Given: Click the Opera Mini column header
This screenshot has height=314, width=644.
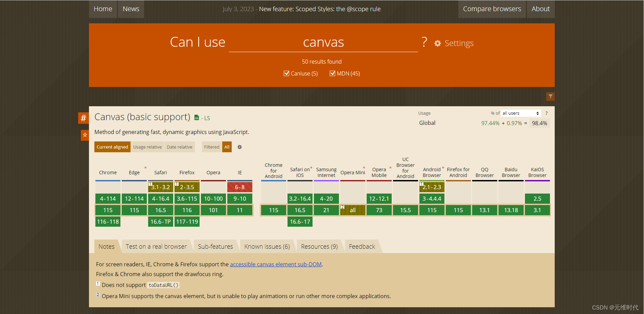Looking at the screenshot, I should point(353,173).
